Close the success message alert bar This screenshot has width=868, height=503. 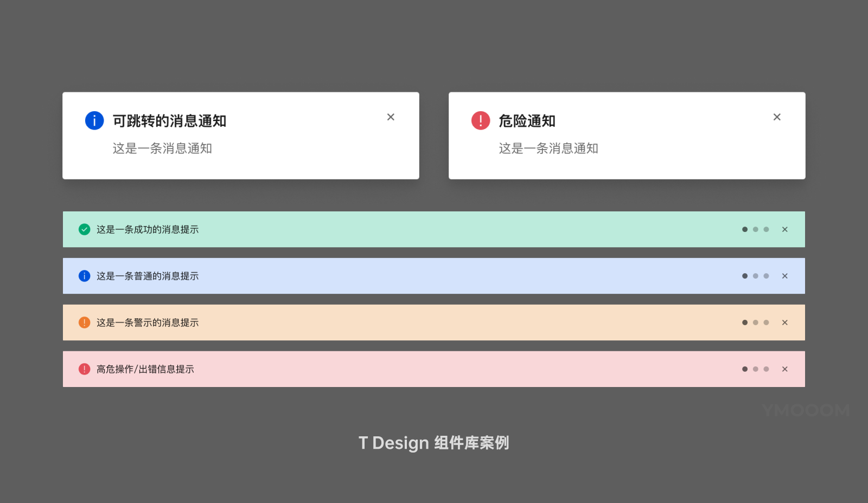click(x=785, y=229)
